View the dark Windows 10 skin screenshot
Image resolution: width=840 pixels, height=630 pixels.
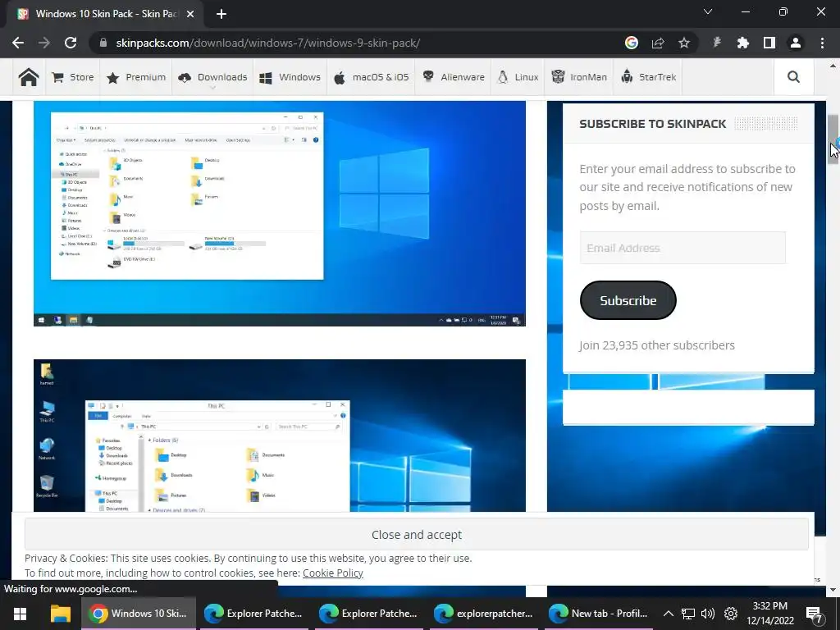coord(279,436)
